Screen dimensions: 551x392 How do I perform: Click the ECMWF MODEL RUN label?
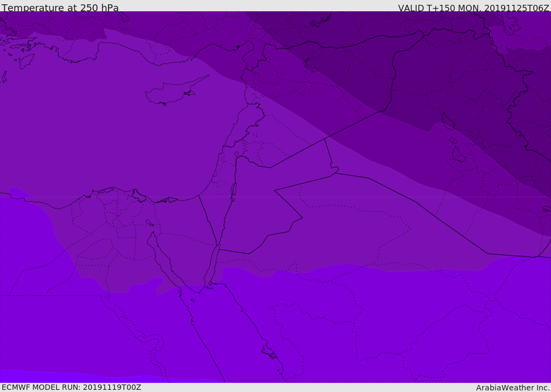tap(72, 387)
